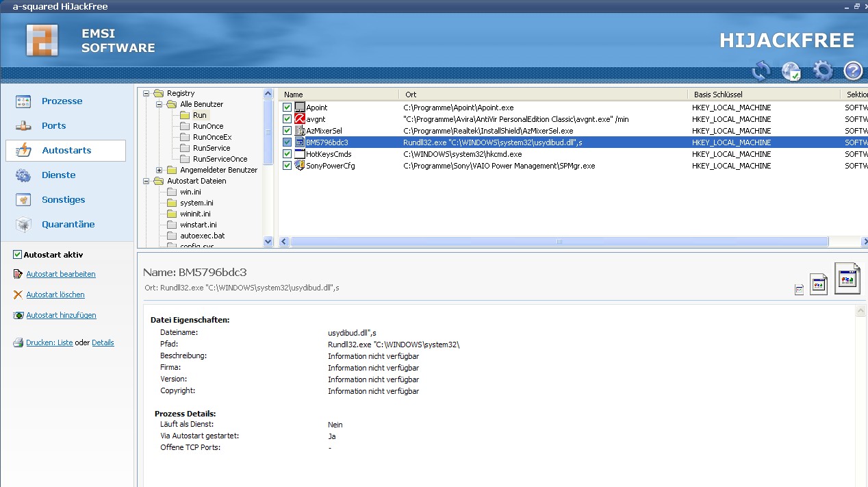Sort by the Name column header
This screenshot has width=868, height=487.
point(338,95)
